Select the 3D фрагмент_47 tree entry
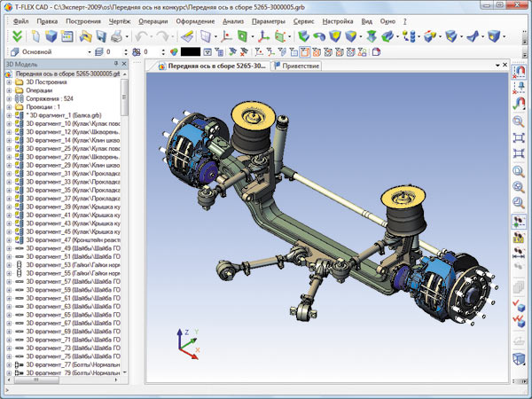 [74, 240]
